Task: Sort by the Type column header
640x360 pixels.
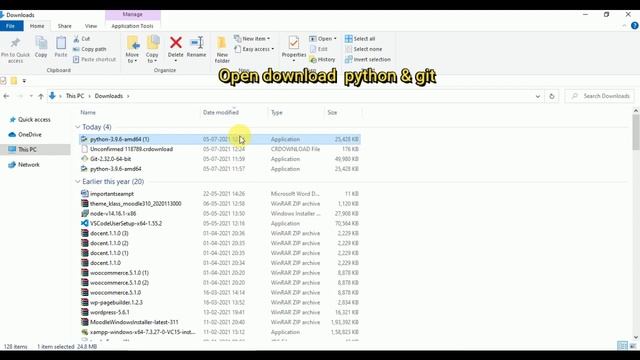Action: (x=277, y=113)
